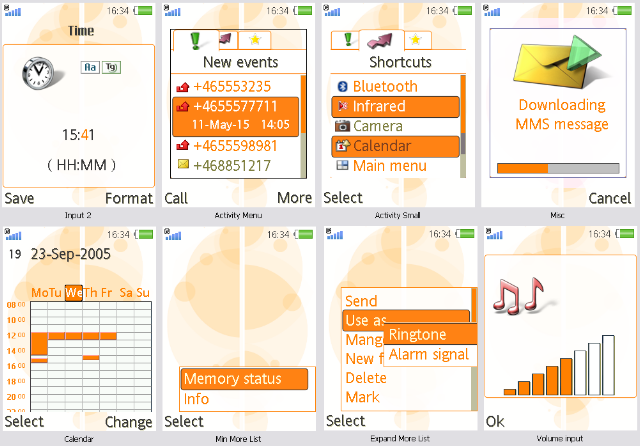
Task: Click the music notes icon in Volume input
Action: point(519,296)
